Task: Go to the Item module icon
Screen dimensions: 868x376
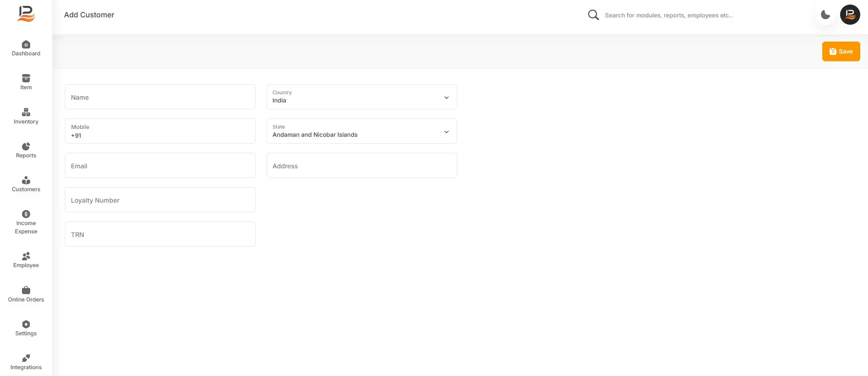Action: click(26, 78)
